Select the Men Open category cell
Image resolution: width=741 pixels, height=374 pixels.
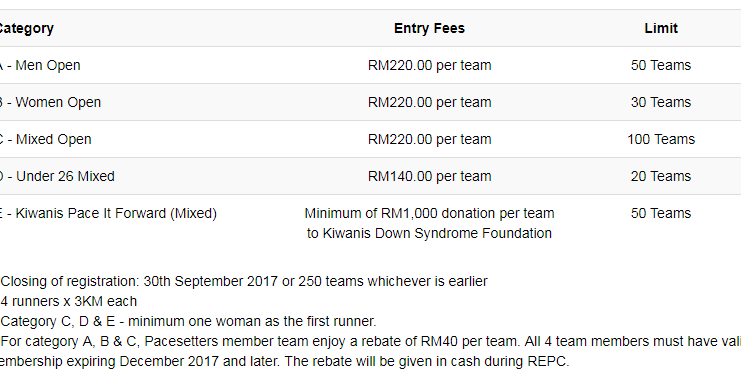[40, 65]
